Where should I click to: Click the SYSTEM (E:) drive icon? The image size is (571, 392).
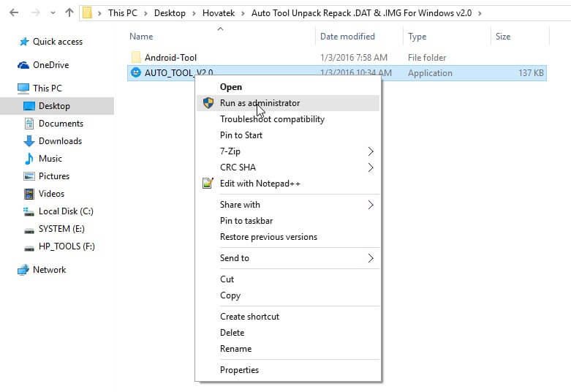click(29, 230)
